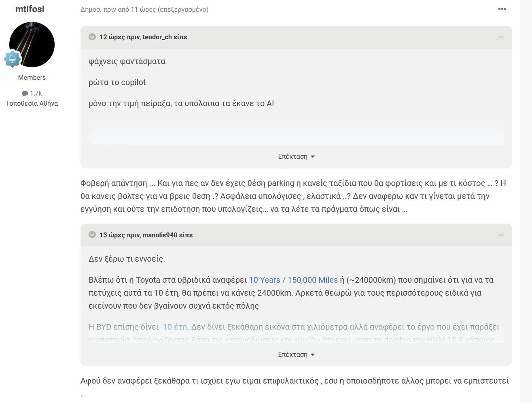
Task: Open the '10 έτη' BYD link
Action: coord(175,327)
